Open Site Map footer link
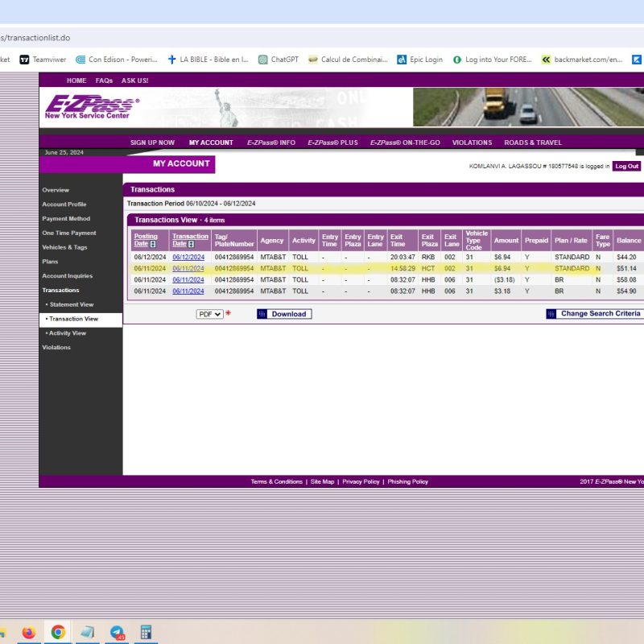The height and width of the screenshot is (644, 644). (x=322, y=481)
